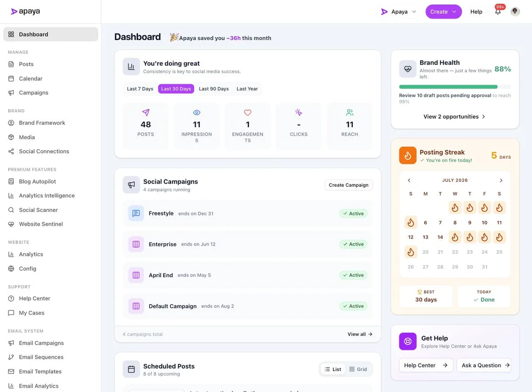Click the Today Done status box

pyautogui.click(x=484, y=296)
